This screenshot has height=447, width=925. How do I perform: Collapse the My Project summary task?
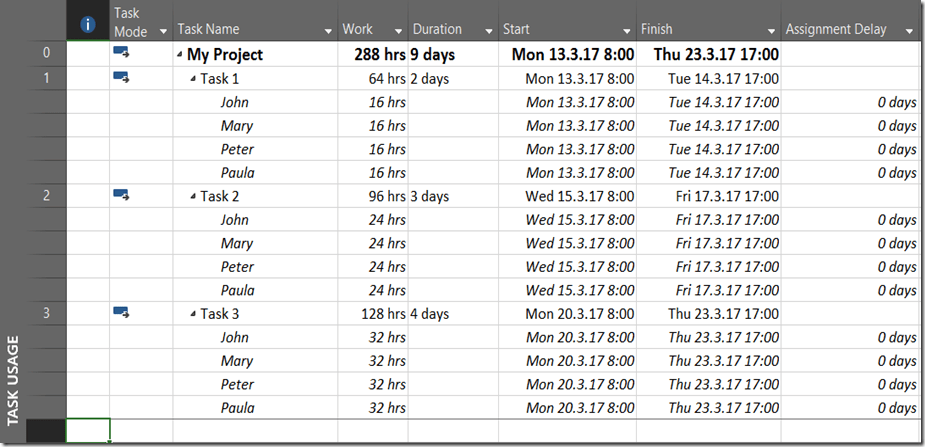pos(180,55)
